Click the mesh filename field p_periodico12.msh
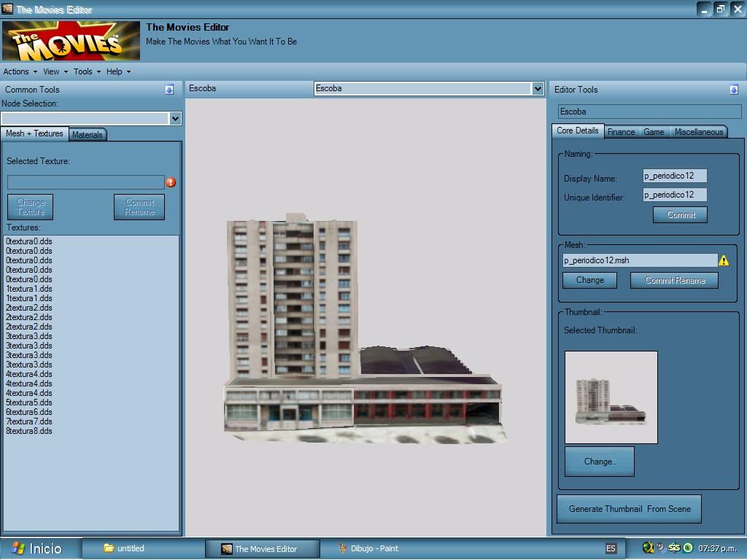Viewport: 747px width, 560px height. tap(640, 260)
